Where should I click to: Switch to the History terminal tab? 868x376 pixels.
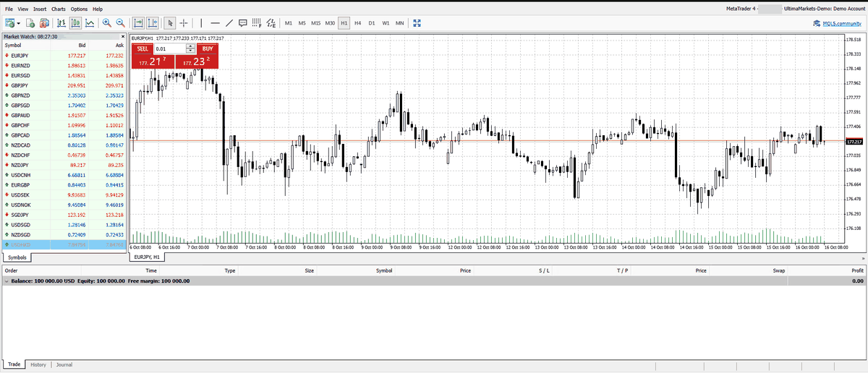38,364
